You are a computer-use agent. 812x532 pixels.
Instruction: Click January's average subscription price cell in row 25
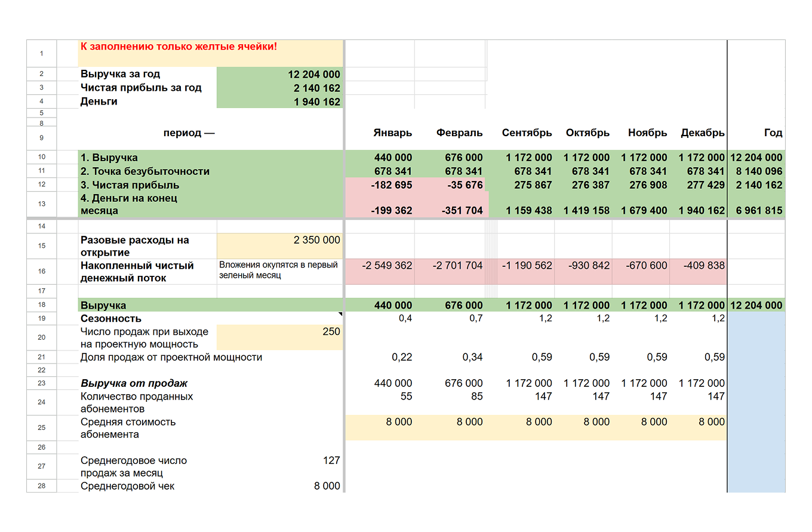(380, 427)
